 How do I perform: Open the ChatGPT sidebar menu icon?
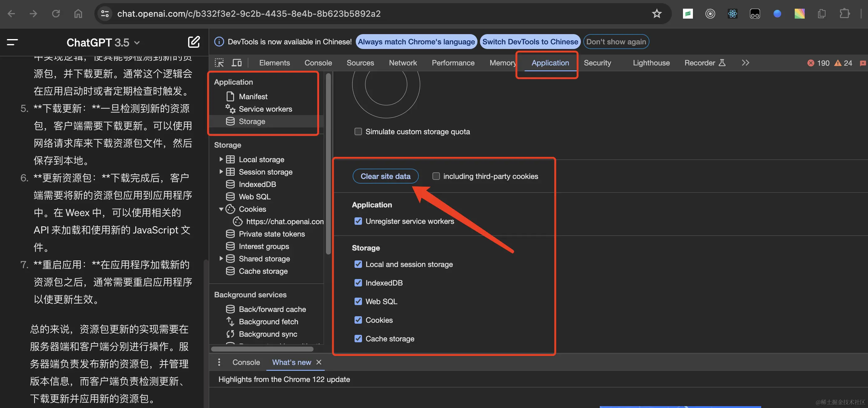click(x=12, y=42)
